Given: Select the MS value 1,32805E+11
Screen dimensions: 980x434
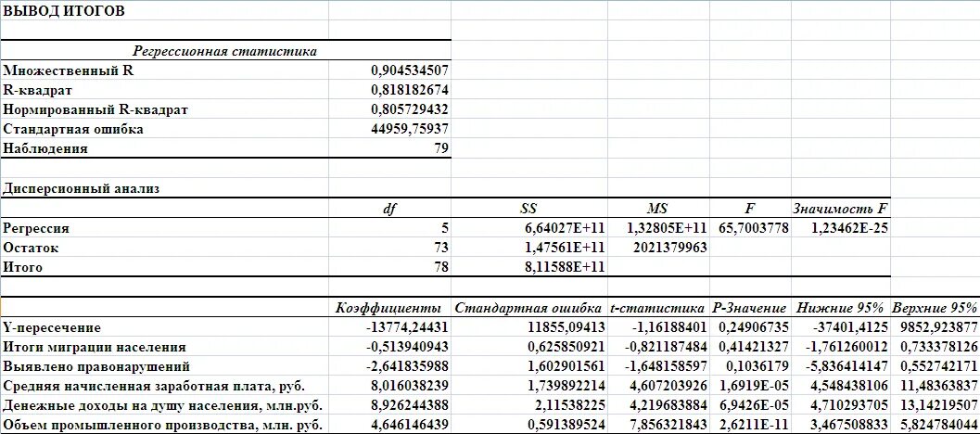Looking at the screenshot, I should (x=667, y=228).
